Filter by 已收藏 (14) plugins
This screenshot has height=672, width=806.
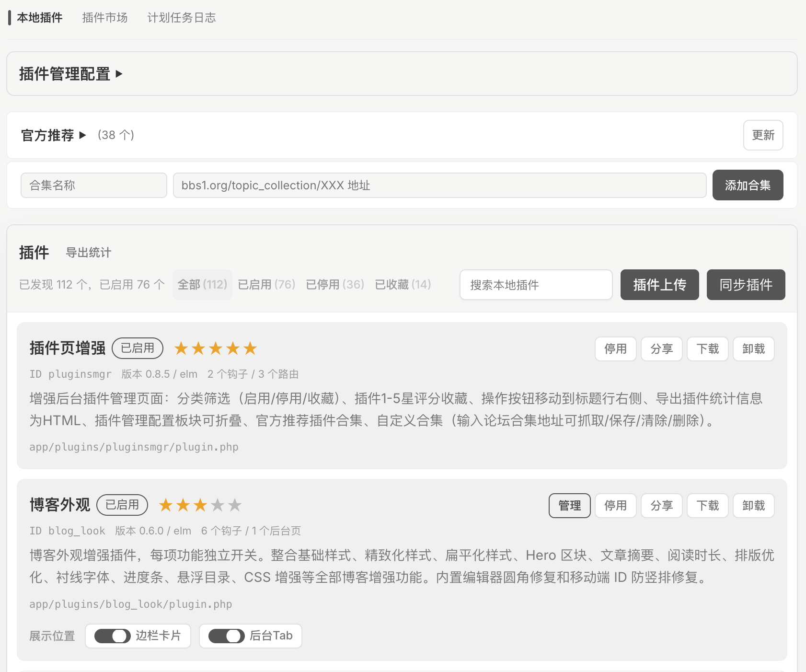(x=403, y=285)
